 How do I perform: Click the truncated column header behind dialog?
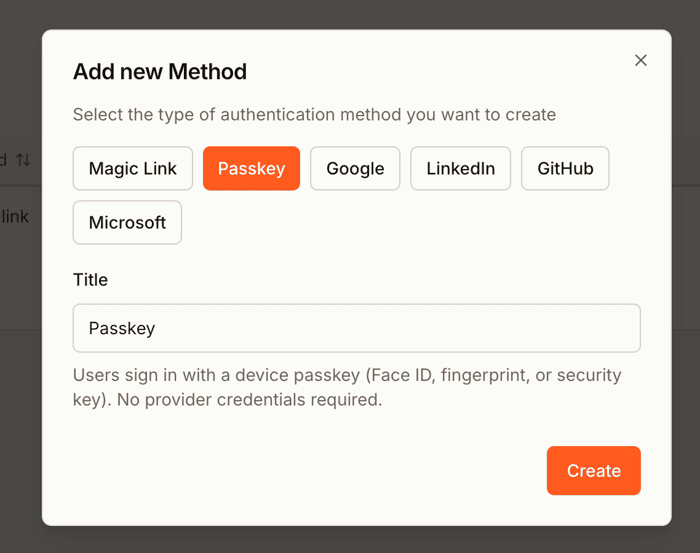(x=4, y=159)
